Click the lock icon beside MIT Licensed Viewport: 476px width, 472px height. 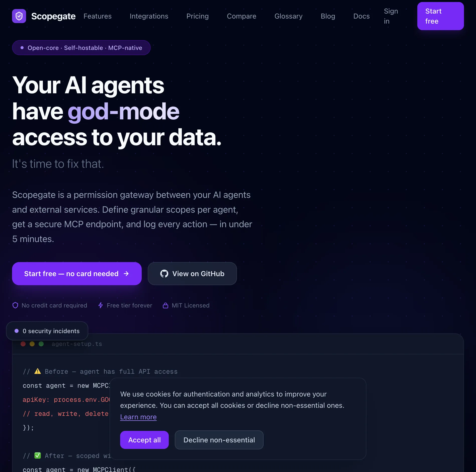coord(166,305)
